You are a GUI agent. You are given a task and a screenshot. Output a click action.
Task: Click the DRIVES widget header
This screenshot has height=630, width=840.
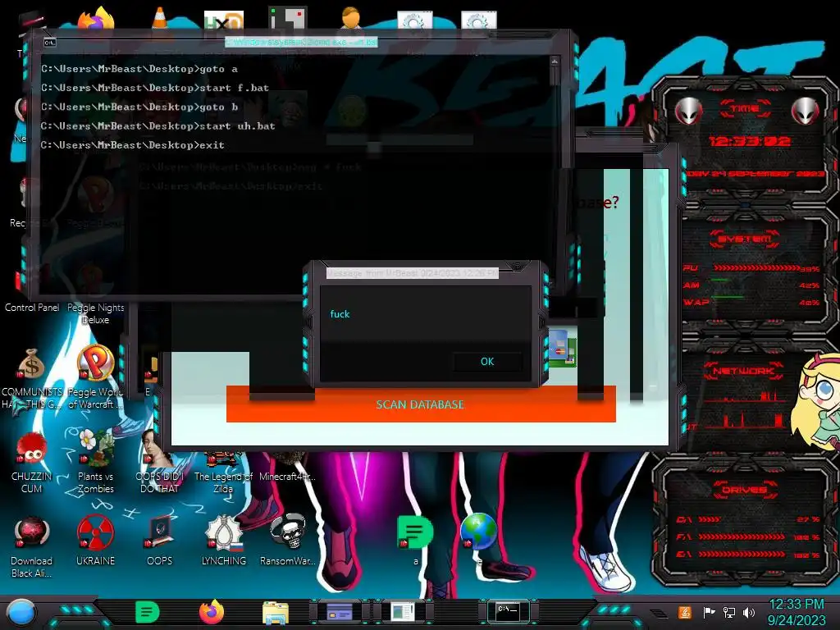(x=744, y=489)
